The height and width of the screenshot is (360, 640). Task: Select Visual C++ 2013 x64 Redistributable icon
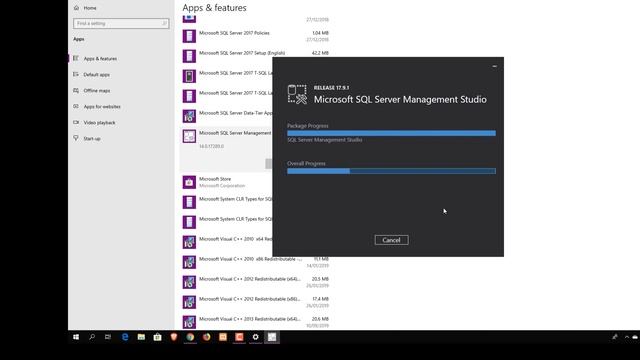tap(189, 322)
